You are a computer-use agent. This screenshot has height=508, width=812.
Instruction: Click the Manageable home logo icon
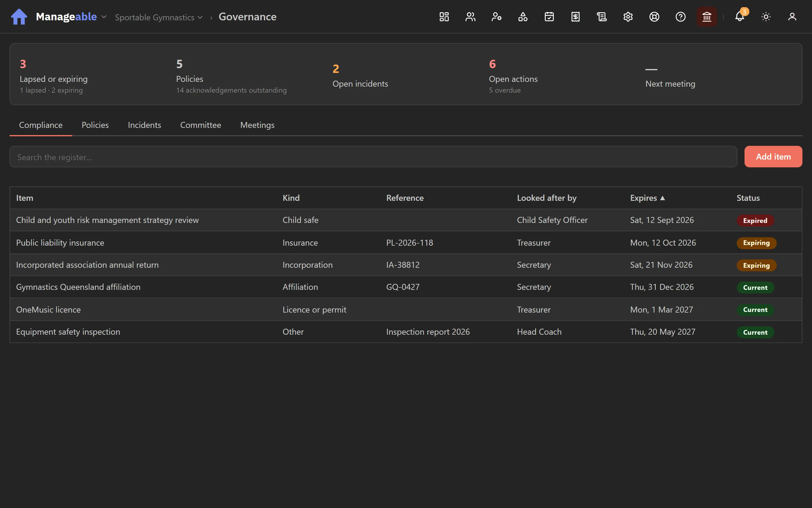click(19, 17)
